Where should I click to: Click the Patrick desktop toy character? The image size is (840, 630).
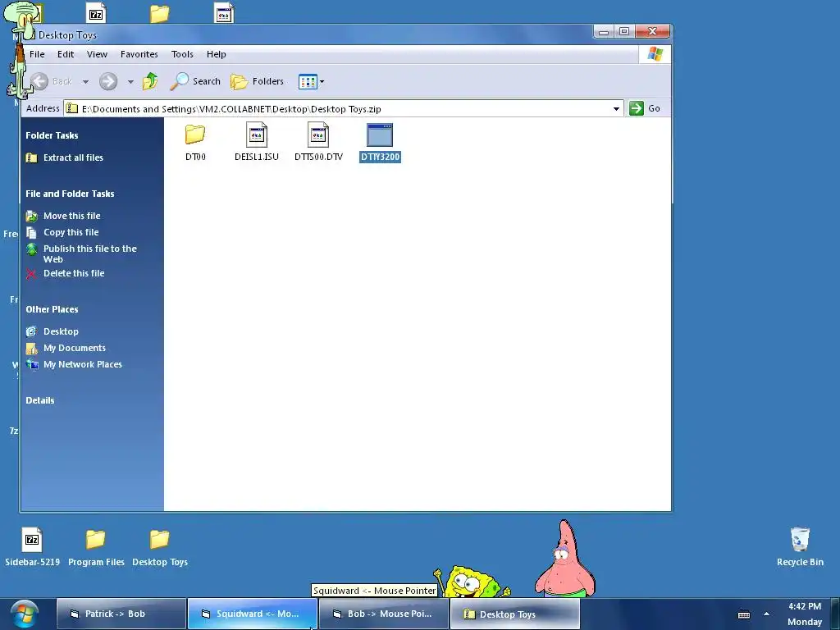click(564, 559)
